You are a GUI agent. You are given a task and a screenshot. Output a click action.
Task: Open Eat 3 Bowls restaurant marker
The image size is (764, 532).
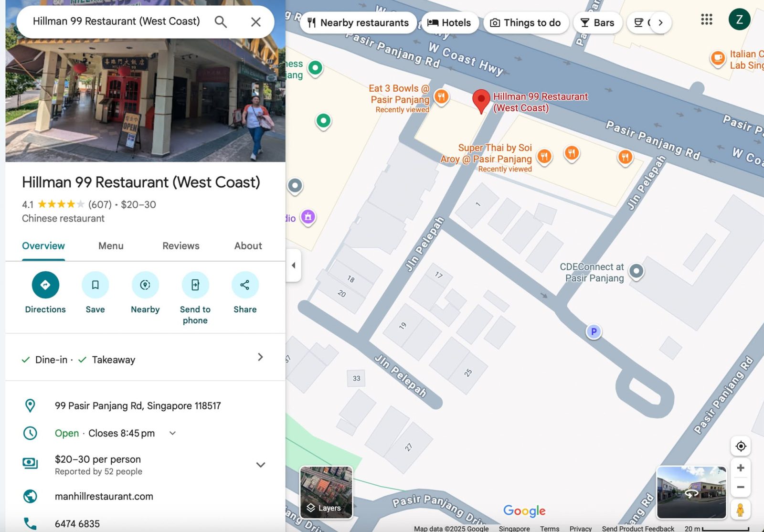click(441, 97)
